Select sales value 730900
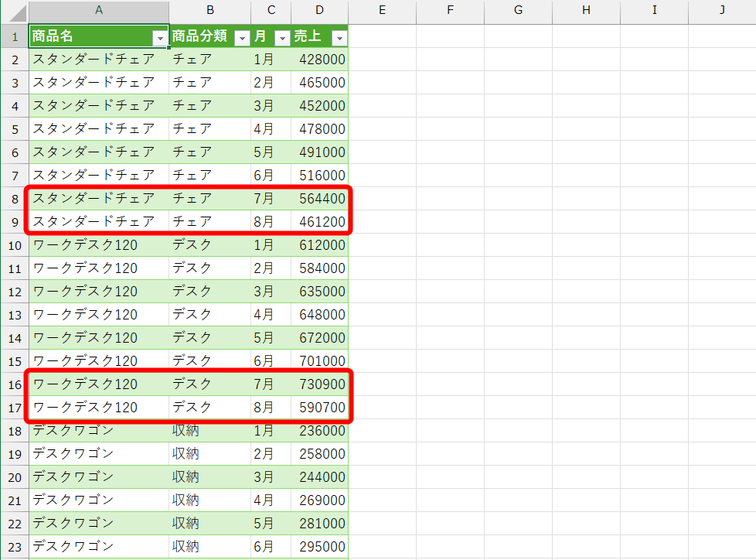 click(320, 384)
